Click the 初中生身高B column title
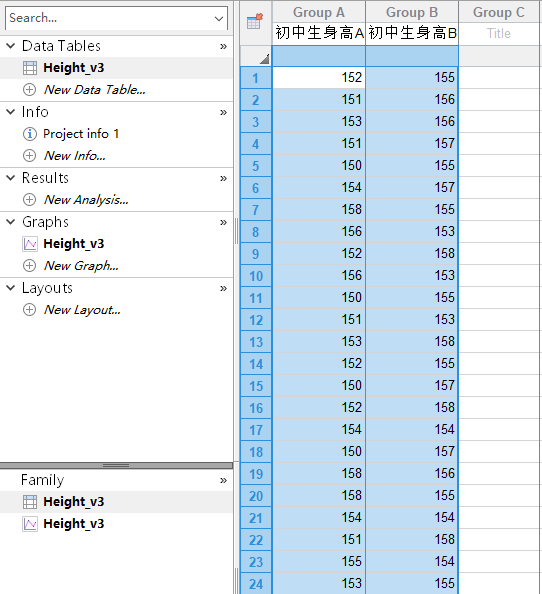 point(412,33)
